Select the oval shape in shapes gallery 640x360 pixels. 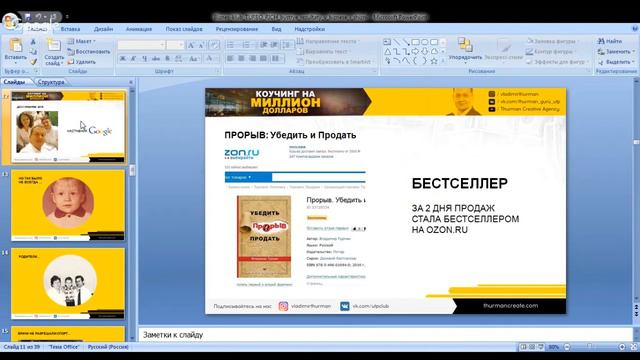click(x=425, y=42)
